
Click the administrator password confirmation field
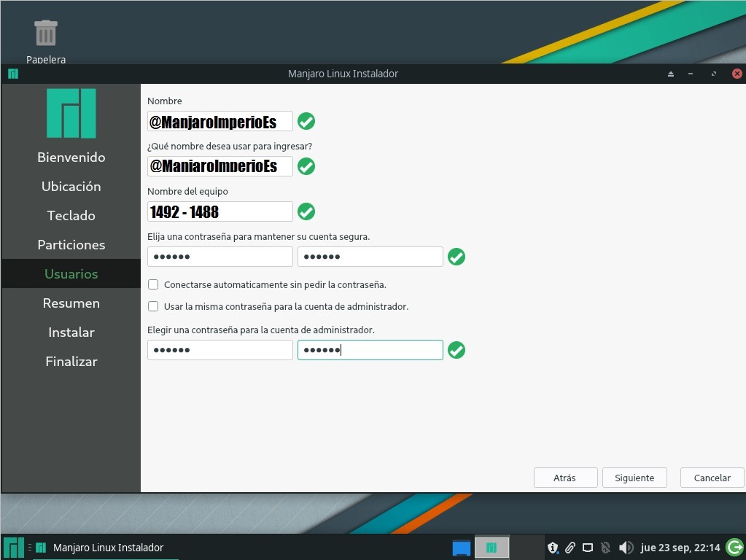(x=370, y=350)
